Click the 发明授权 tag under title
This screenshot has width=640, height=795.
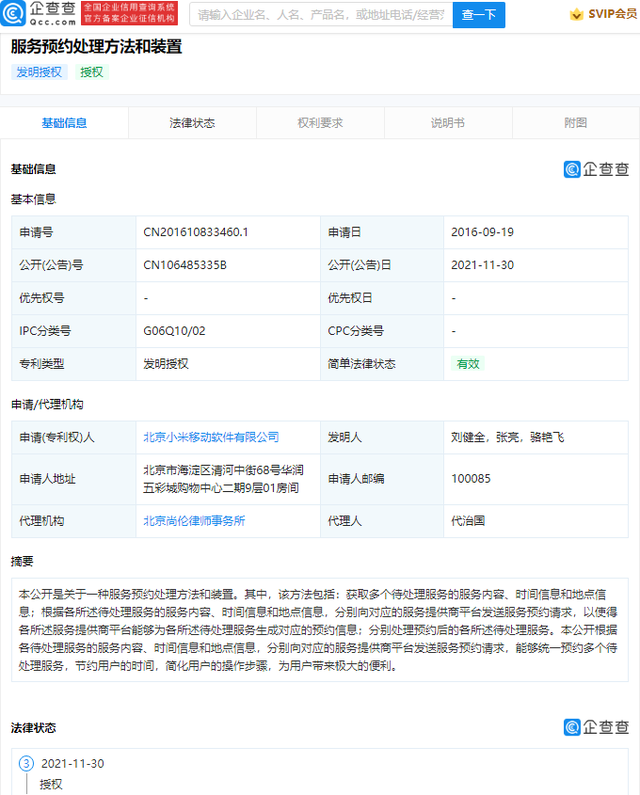(39, 72)
